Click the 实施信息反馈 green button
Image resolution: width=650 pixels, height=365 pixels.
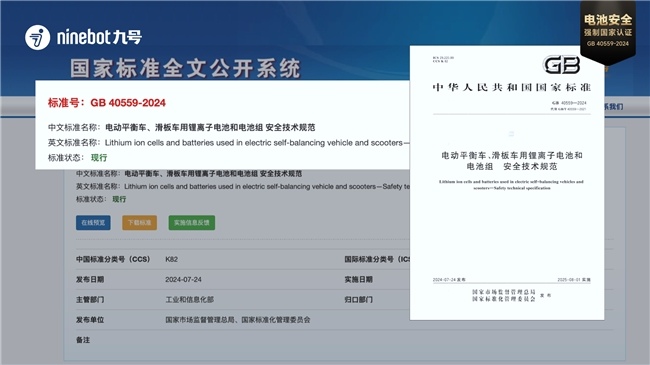[x=192, y=223]
